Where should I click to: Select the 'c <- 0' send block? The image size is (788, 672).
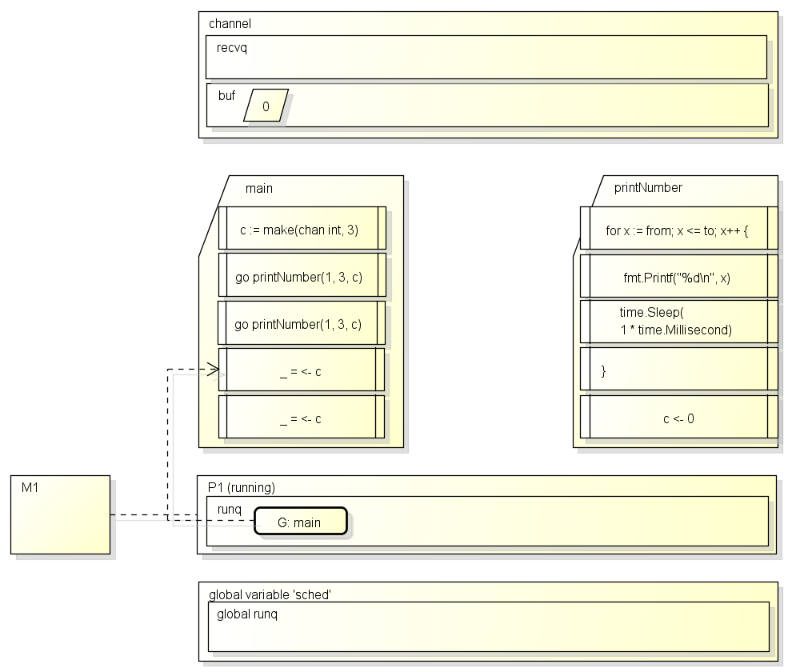point(679,417)
